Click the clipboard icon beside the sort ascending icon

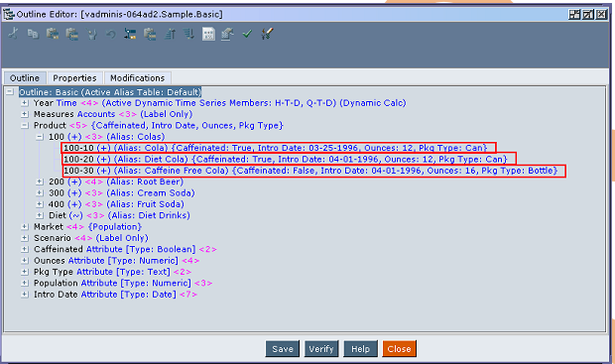pyautogui.click(x=150, y=34)
